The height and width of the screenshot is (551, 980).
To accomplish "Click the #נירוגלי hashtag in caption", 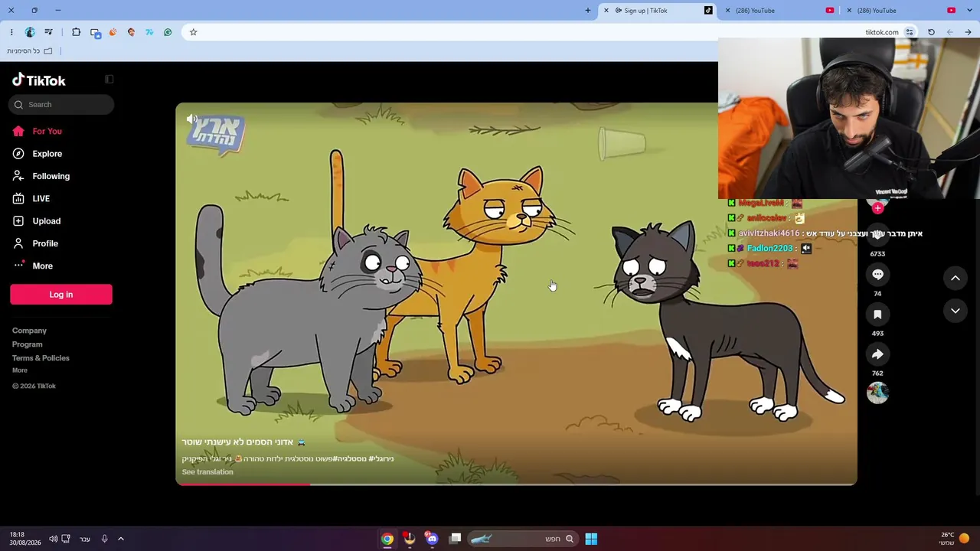I will click(x=381, y=459).
